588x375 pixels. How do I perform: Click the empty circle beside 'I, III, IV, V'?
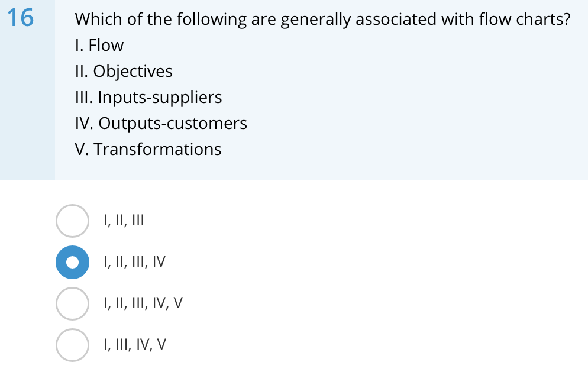(x=72, y=345)
